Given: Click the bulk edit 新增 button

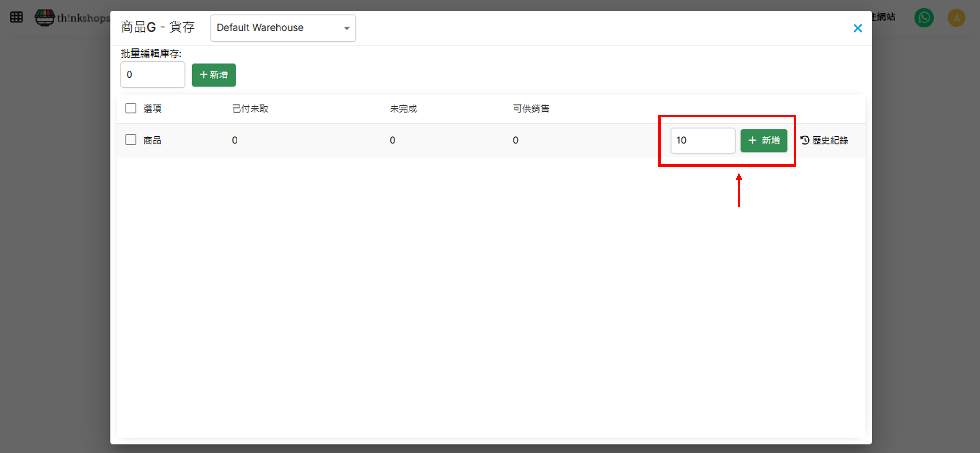Looking at the screenshot, I should click(214, 75).
